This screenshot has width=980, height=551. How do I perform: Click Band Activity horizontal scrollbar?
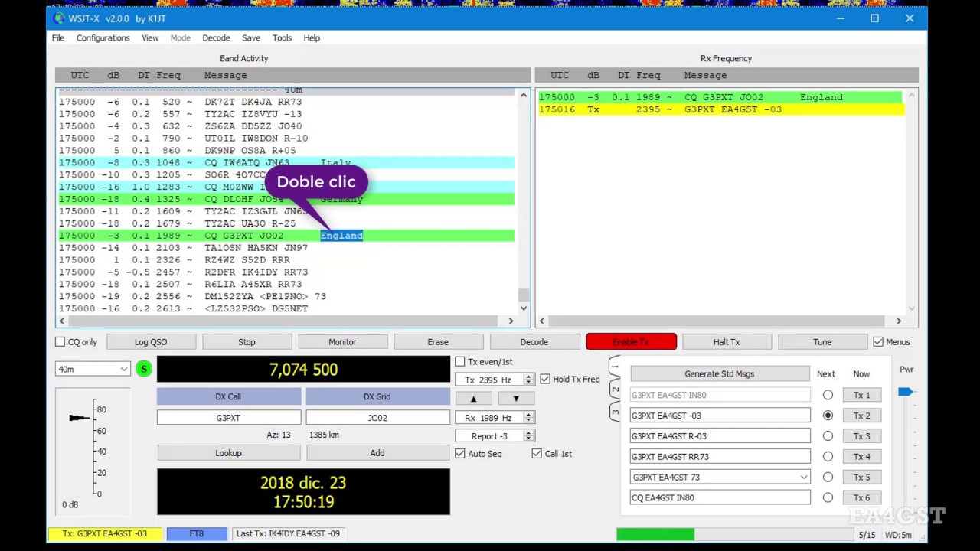(x=287, y=321)
